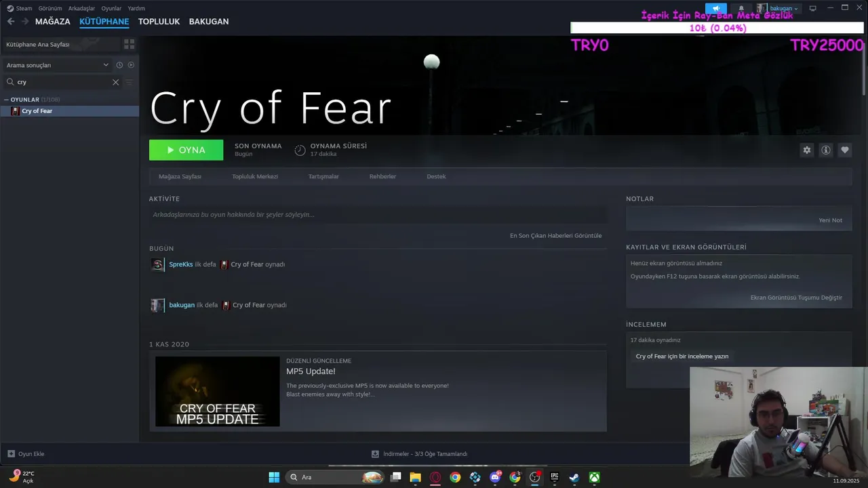The height and width of the screenshot is (488, 868).
Task: Open MP5 Update news thumbnail
Action: point(218,392)
